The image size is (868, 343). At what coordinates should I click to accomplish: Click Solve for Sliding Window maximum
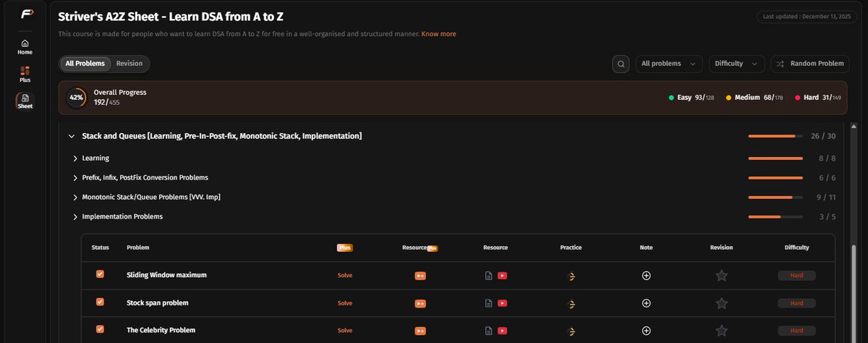tap(345, 276)
